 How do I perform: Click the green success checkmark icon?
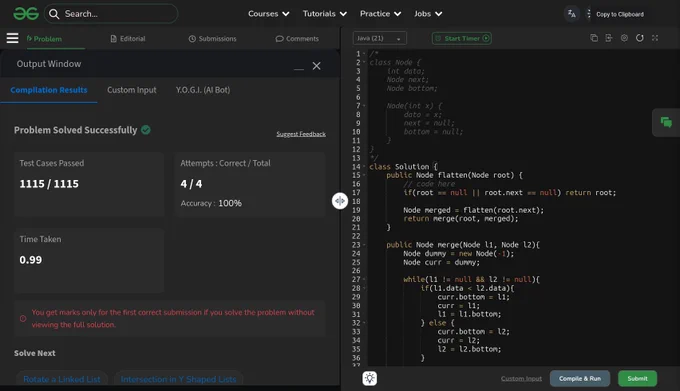146,130
